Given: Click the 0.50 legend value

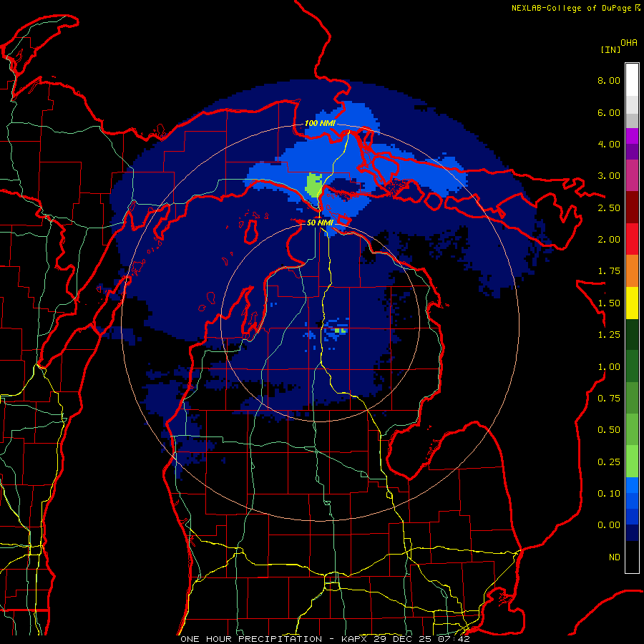Looking at the screenshot, I should coord(609,430).
